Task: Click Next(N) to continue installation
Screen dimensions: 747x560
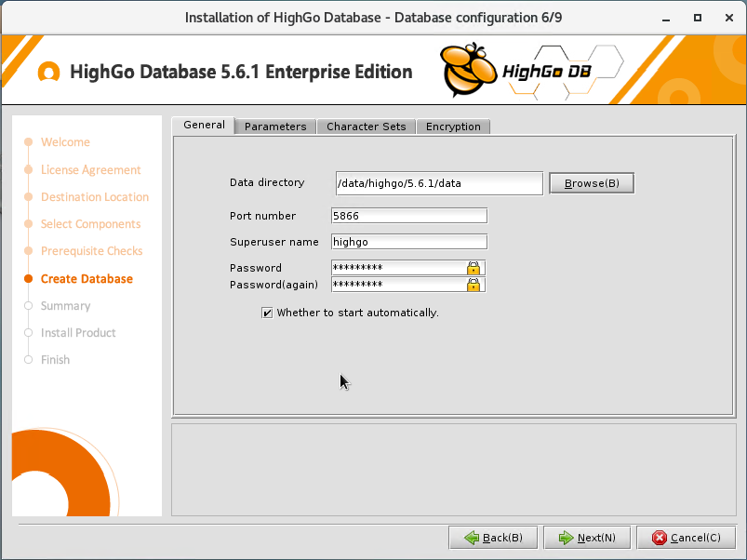Action: click(x=587, y=537)
